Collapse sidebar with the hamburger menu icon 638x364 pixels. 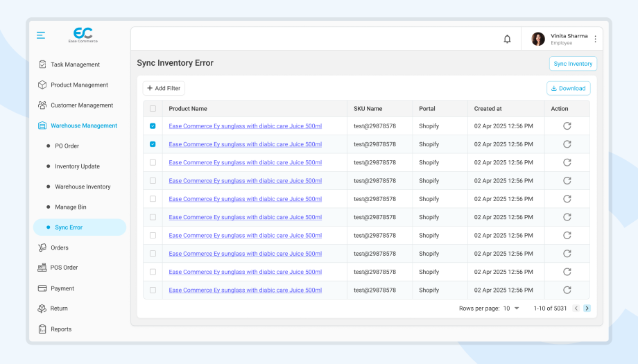tap(41, 35)
